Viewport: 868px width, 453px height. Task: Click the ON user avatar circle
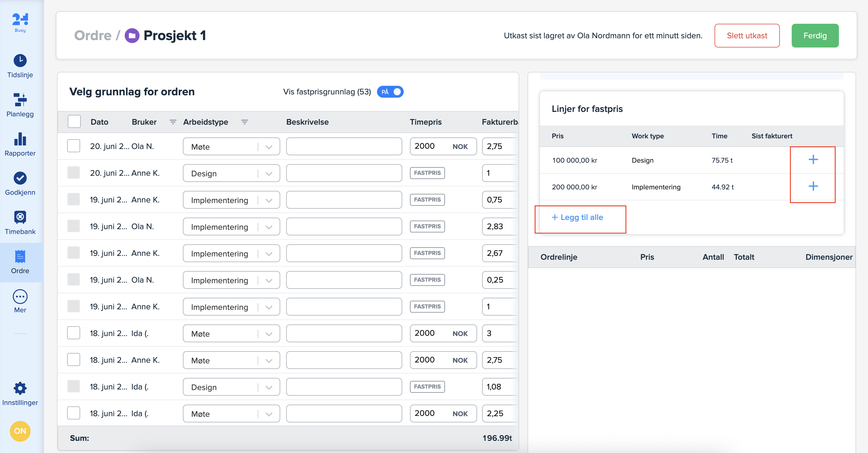(x=20, y=431)
